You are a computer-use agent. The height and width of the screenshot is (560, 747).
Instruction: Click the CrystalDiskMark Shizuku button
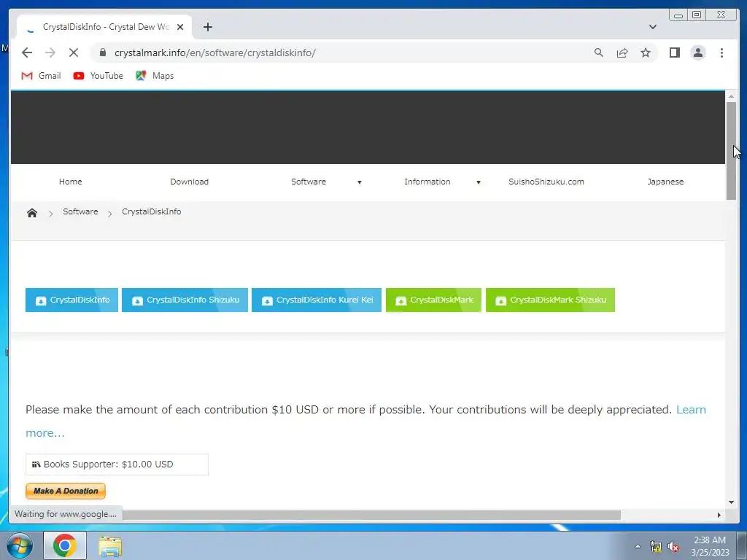[x=550, y=300]
